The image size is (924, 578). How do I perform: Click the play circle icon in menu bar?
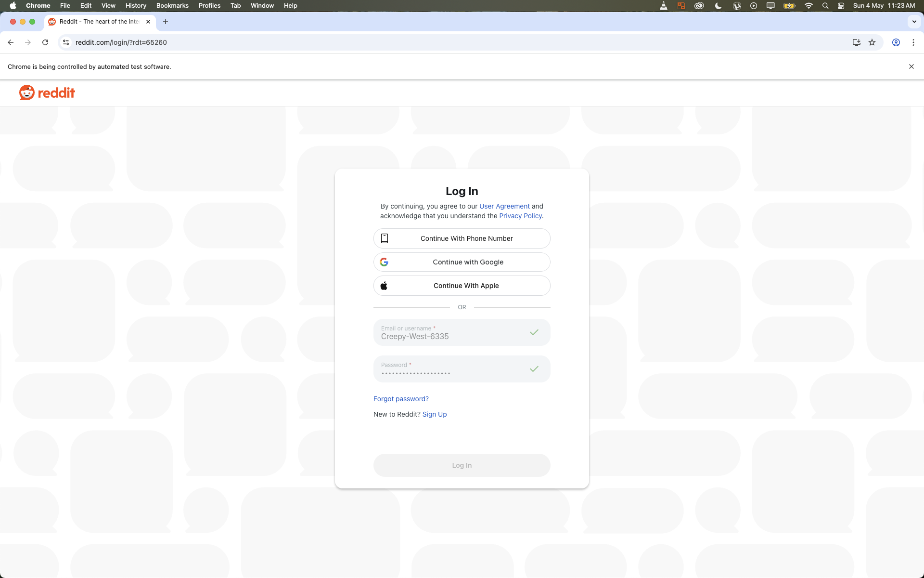click(754, 6)
